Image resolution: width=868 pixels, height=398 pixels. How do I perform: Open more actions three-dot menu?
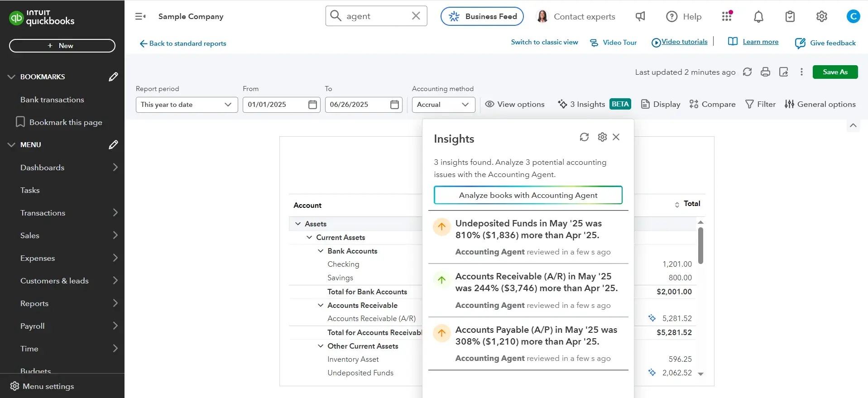tap(801, 72)
